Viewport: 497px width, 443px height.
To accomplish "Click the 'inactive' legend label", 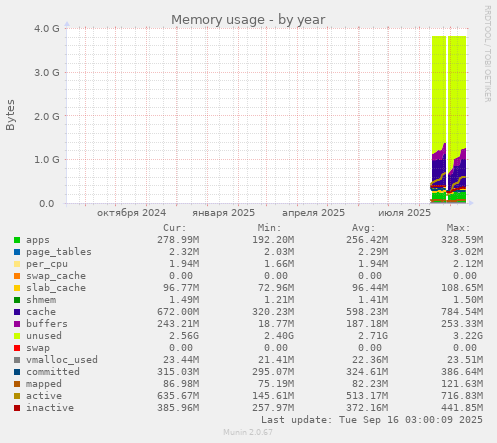I will click(50, 408).
